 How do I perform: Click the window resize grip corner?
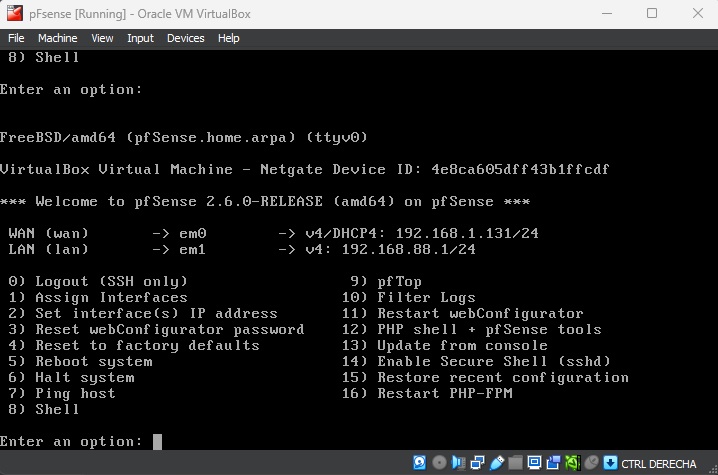pyautogui.click(x=713, y=470)
